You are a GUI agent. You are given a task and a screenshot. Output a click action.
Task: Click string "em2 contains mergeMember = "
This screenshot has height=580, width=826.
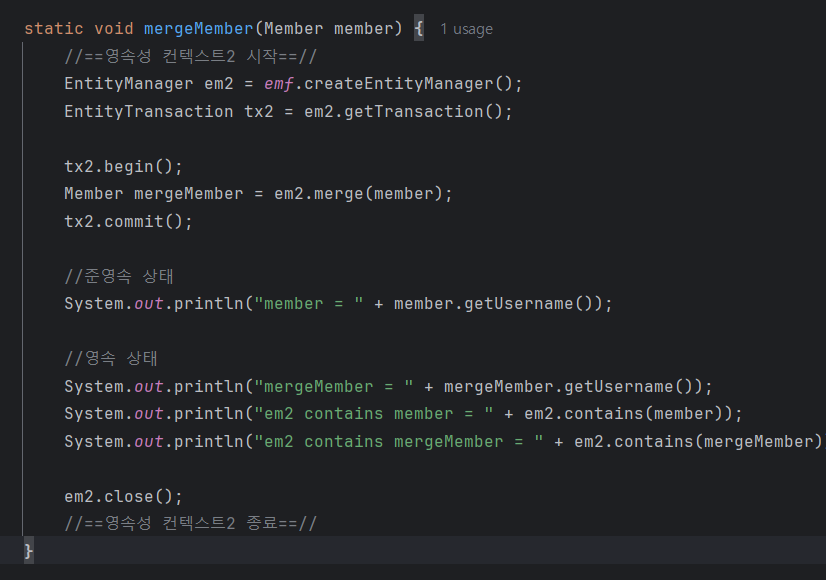(x=398, y=441)
